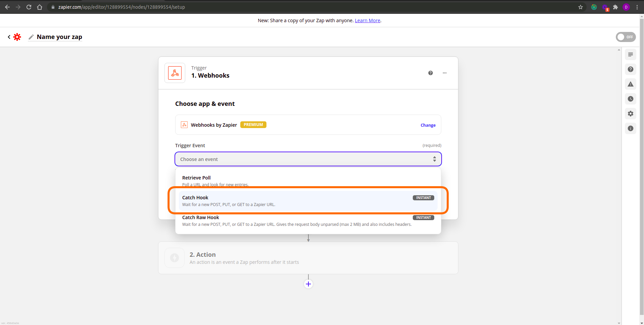Select the Retrieve Poll event
This screenshot has width=644, height=325.
(308, 181)
